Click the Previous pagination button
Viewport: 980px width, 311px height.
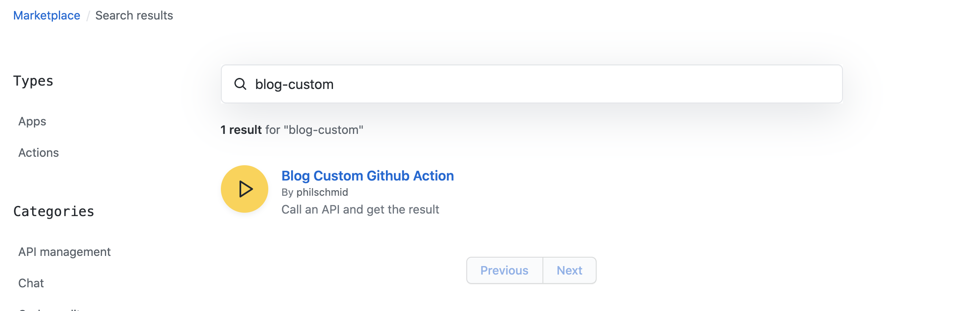[504, 270]
